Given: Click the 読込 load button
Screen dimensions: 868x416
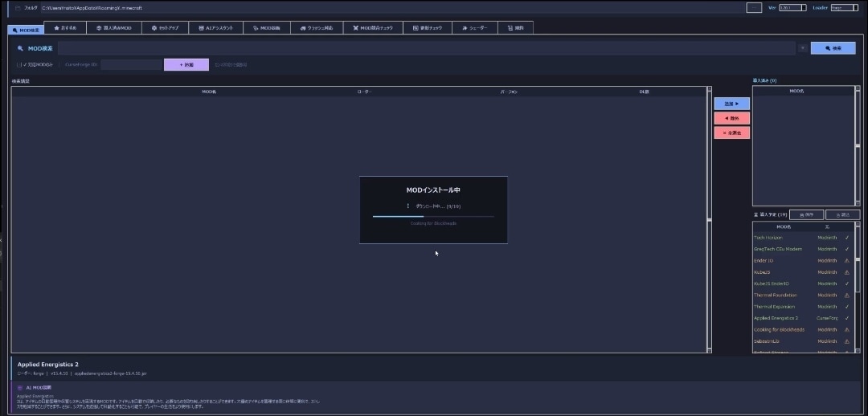Looking at the screenshot, I should (842, 214).
